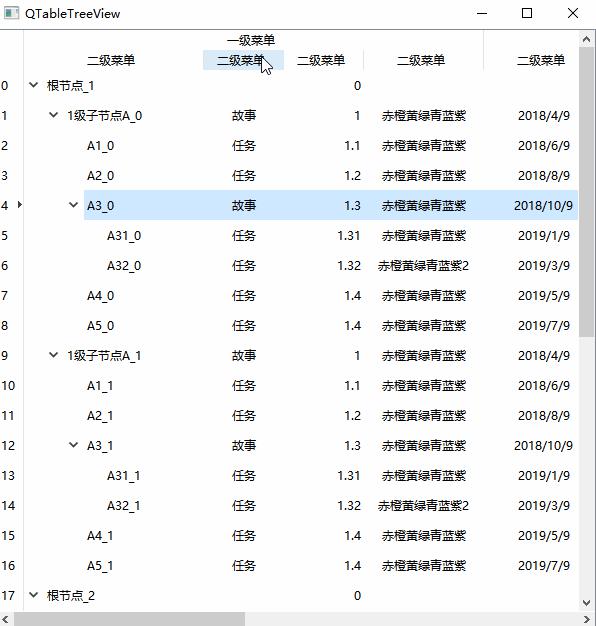This screenshot has height=626, width=596.
Task: Click vertical scrollbar up arrow
Action: 586,39
